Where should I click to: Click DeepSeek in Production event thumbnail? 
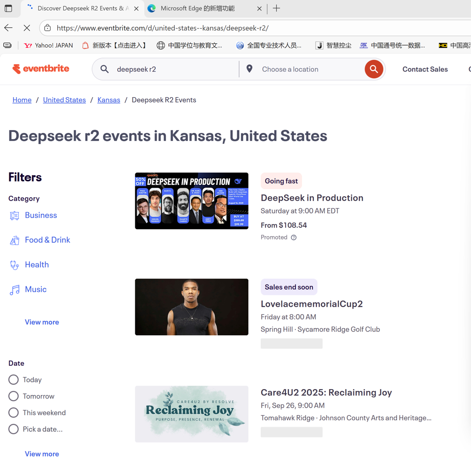tap(192, 201)
